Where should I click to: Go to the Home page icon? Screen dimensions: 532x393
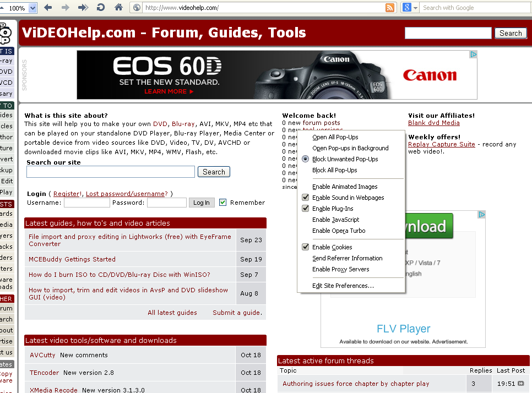coord(118,7)
